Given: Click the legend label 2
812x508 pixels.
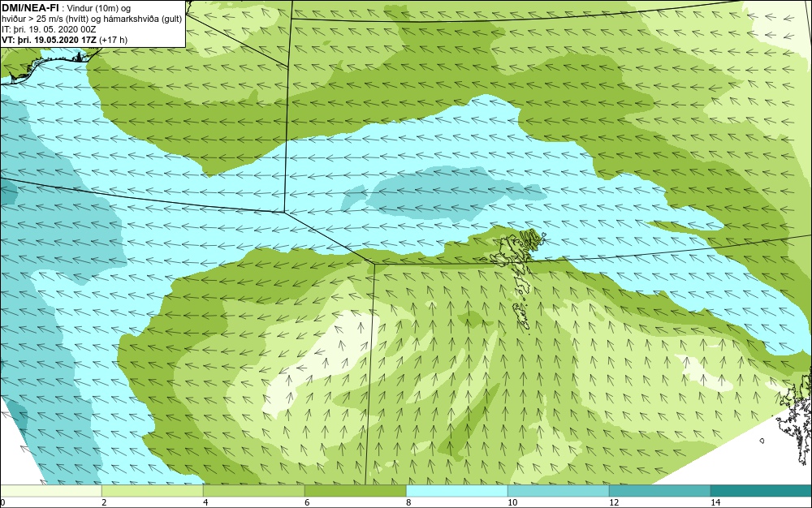Looking at the screenshot, I should pyautogui.click(x=104, y=503).
